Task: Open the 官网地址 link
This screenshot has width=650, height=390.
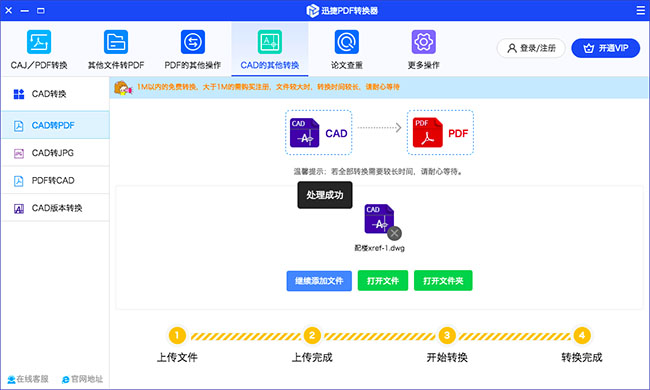Action: click(82, 379)
